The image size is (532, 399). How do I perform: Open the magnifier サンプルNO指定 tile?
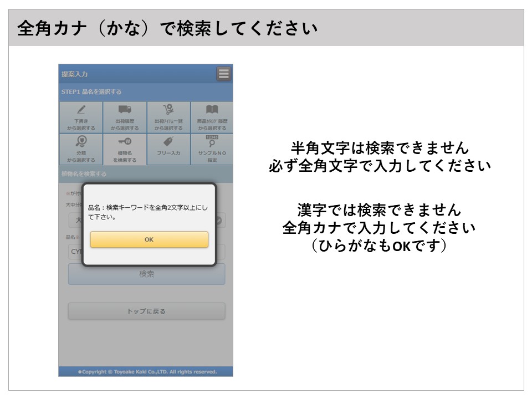(212, 149)
